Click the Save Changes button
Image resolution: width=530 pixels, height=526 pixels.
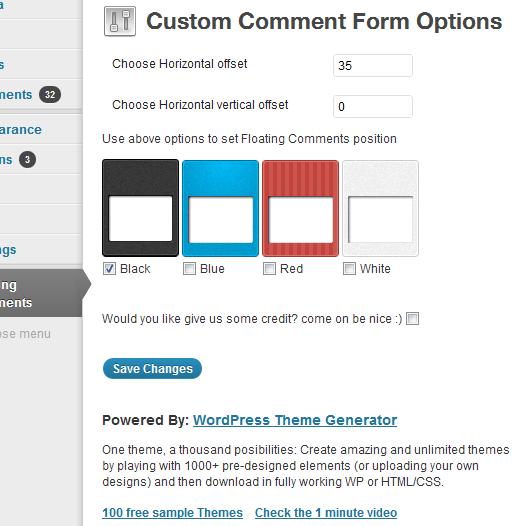click(x=152, y=368)
